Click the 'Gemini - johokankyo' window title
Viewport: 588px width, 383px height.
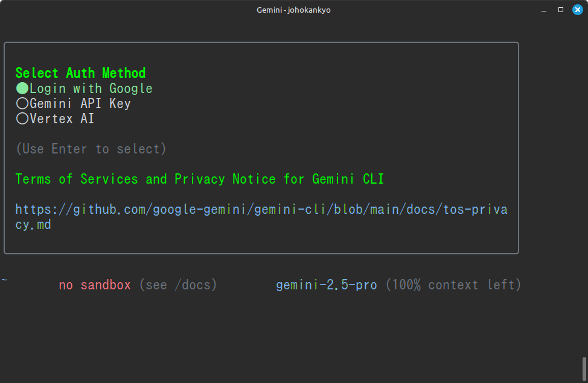[x=294, y=10]
